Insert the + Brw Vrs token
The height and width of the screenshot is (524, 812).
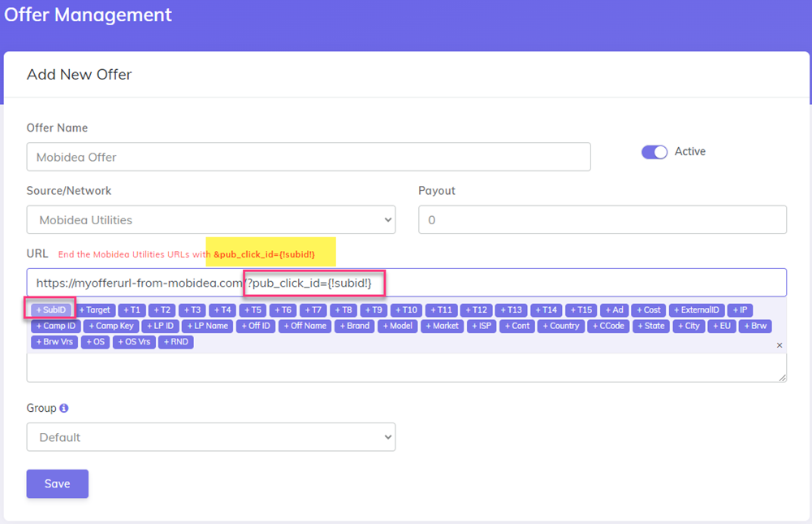pos(54,342)
